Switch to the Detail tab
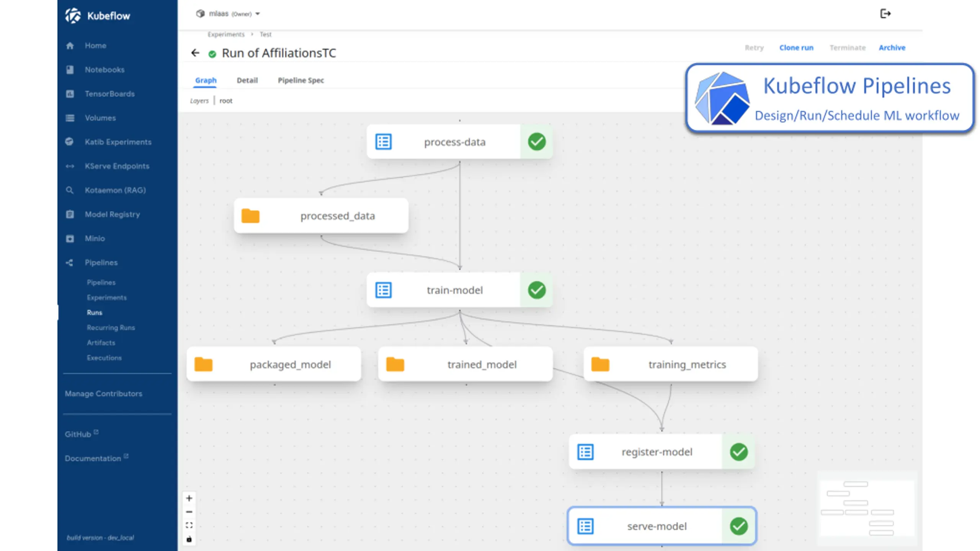 coord(247,80)
